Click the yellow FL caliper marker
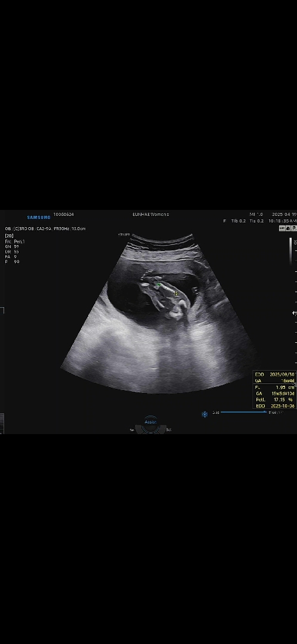Viewport: 297px width, 644px height. click(x=176, y=293)
